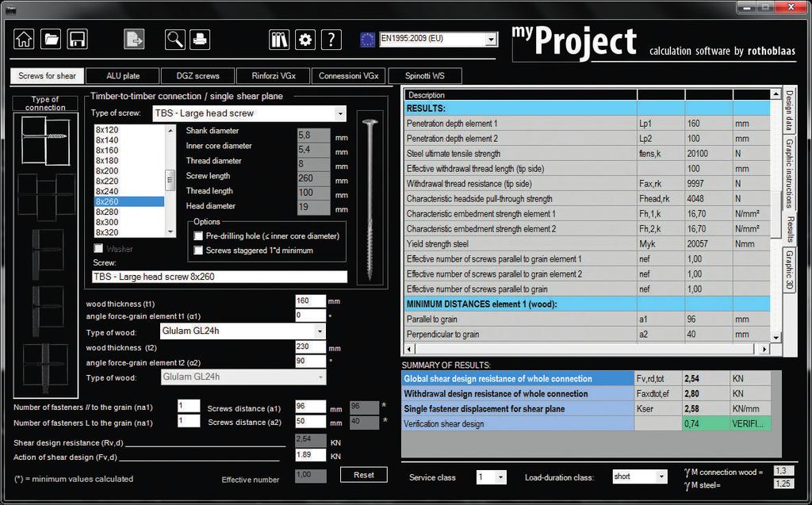
Task: Click results table horizontal scroll right arrow
Action: click(x=764, y=349)
